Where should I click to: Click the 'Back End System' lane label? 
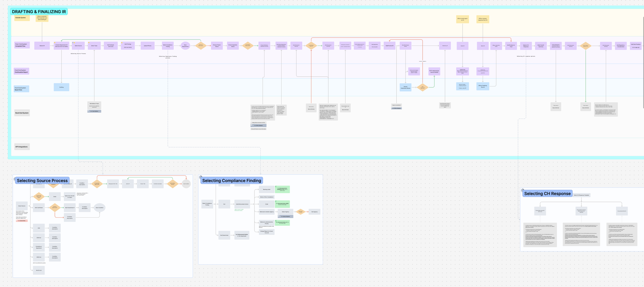tap(22, 113)
